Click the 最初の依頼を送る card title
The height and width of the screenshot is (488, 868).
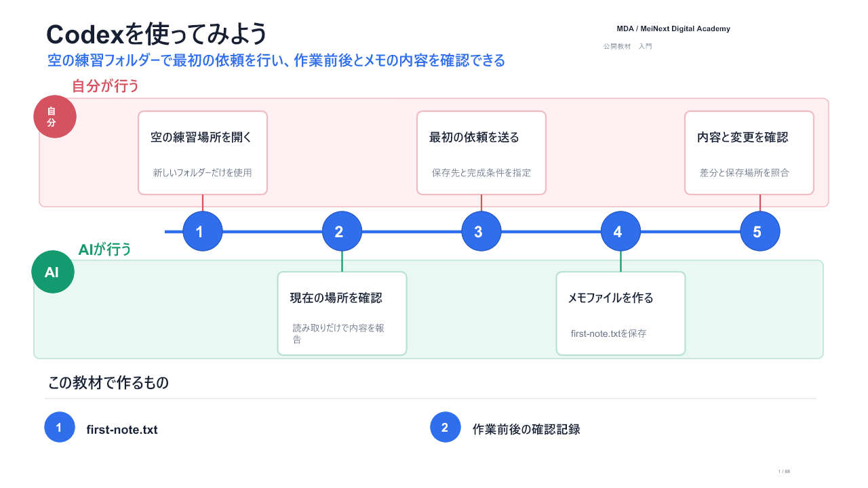pyautogui.click(x=474, y=138)
